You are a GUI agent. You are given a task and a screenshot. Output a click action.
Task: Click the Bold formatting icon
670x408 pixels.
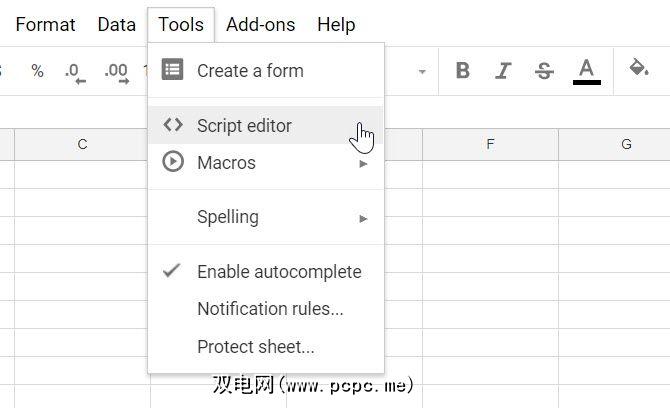(x=462, y=70)
